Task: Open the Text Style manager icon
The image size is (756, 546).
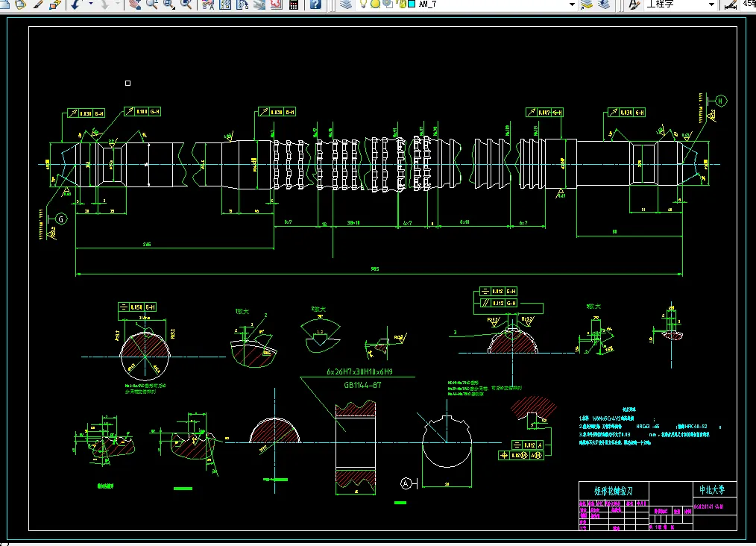Action: click(x=634, y=4)
